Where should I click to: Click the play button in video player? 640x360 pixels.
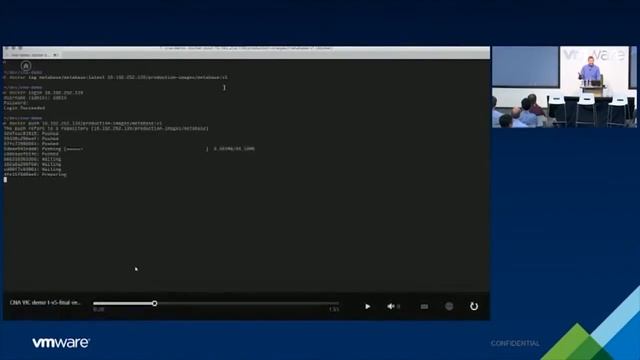[x=367, y=306]
